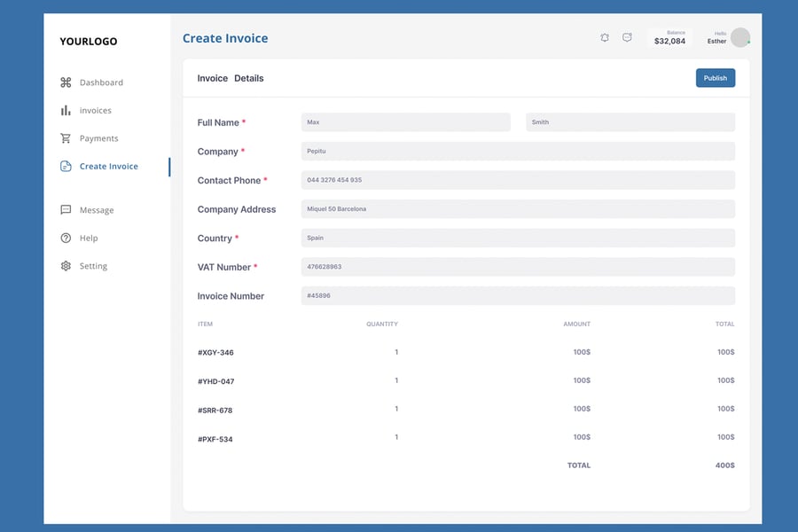Focus the Country field showing Spain
Viewport: 798px width, 532px height.
click(518, 239)
